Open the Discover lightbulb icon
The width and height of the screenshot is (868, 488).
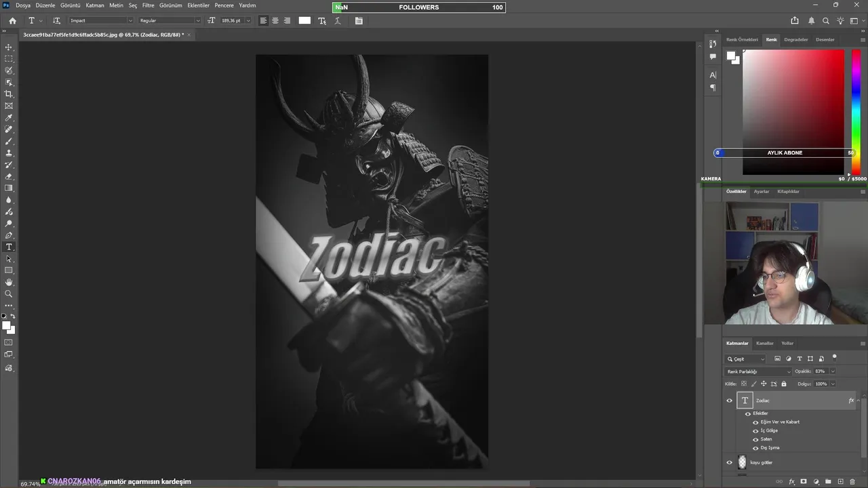[840, 20]
